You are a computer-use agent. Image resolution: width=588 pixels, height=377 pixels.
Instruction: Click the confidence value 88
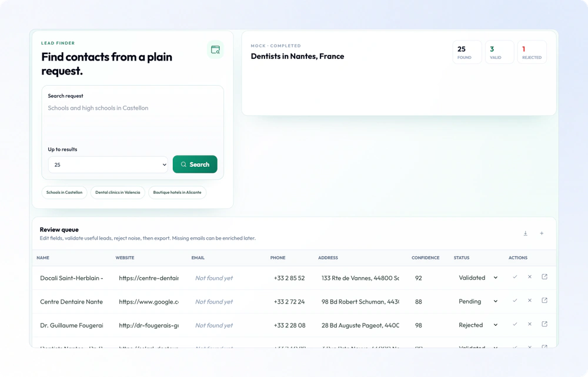coord(419,302)
